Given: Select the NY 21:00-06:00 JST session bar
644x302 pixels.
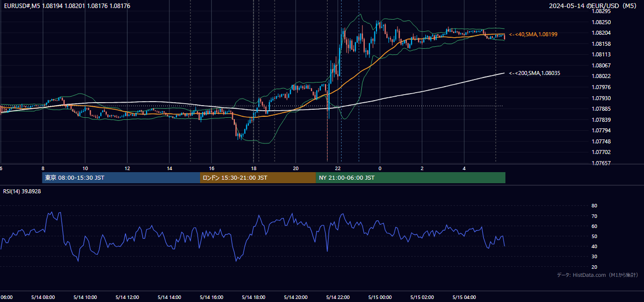Looking at the screenshot, I should (x=410, y=178).
